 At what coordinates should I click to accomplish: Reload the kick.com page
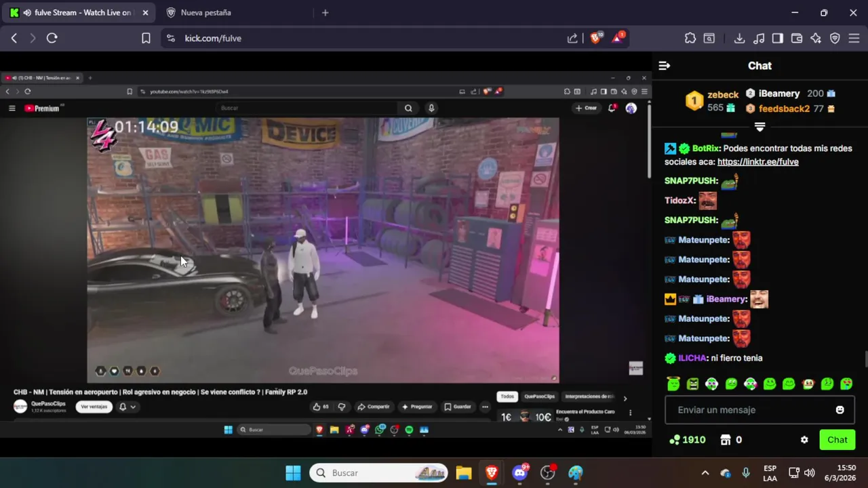tap(52, 39)
